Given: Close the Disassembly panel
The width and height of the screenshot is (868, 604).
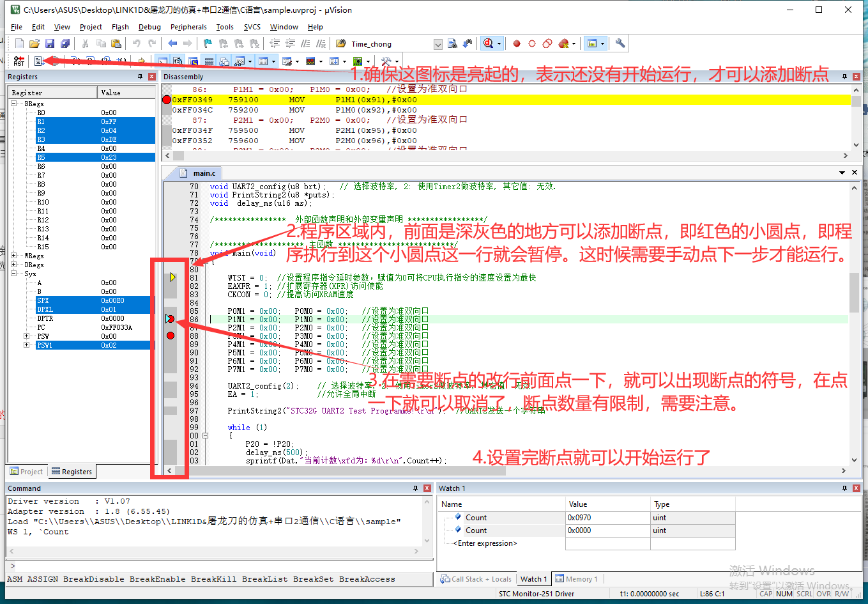Looking at the screenshot, I should click(857, 77).
